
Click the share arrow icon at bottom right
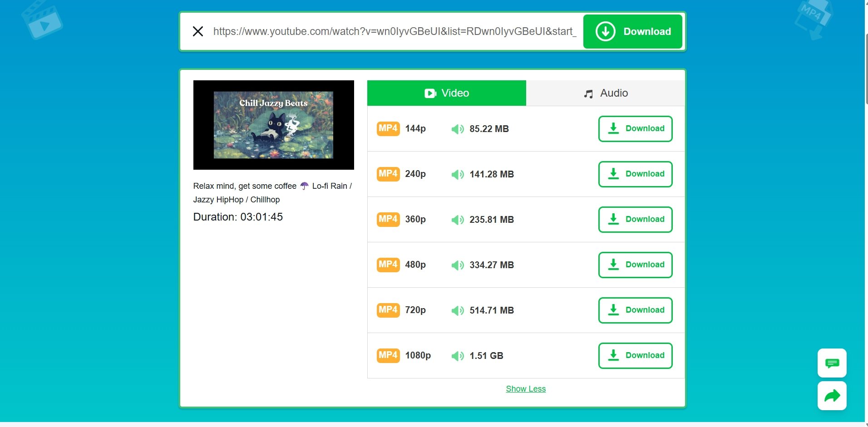(832, 395)
